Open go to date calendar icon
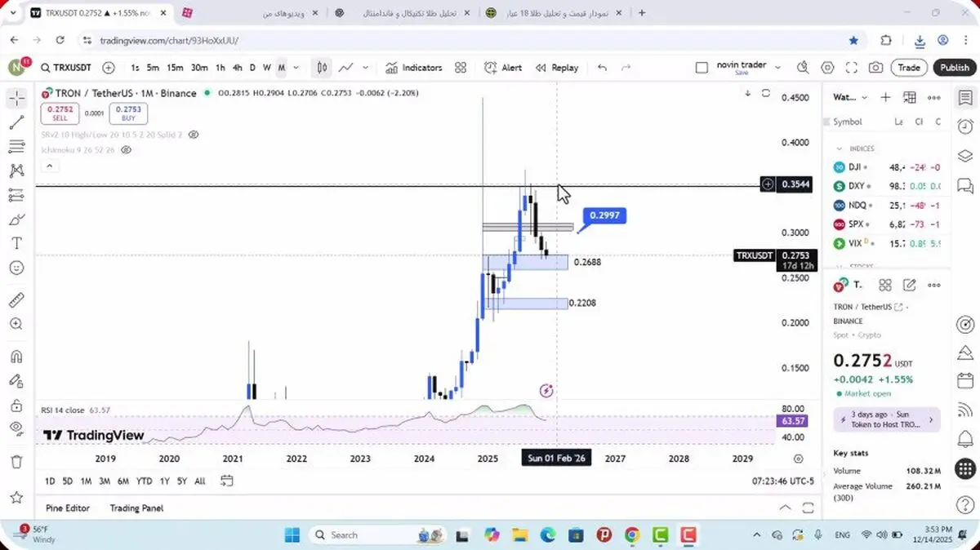 227,481
